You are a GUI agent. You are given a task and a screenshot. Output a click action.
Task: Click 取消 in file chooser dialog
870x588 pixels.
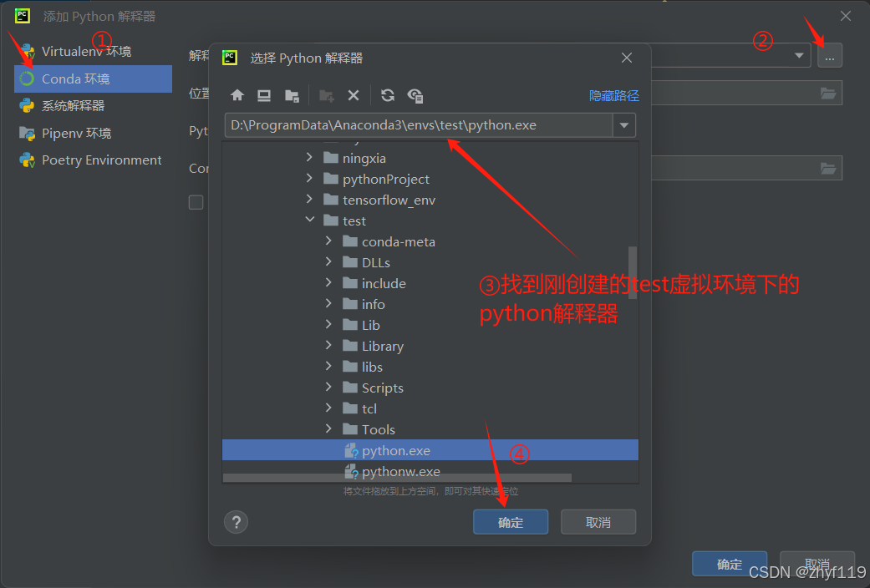598,522
